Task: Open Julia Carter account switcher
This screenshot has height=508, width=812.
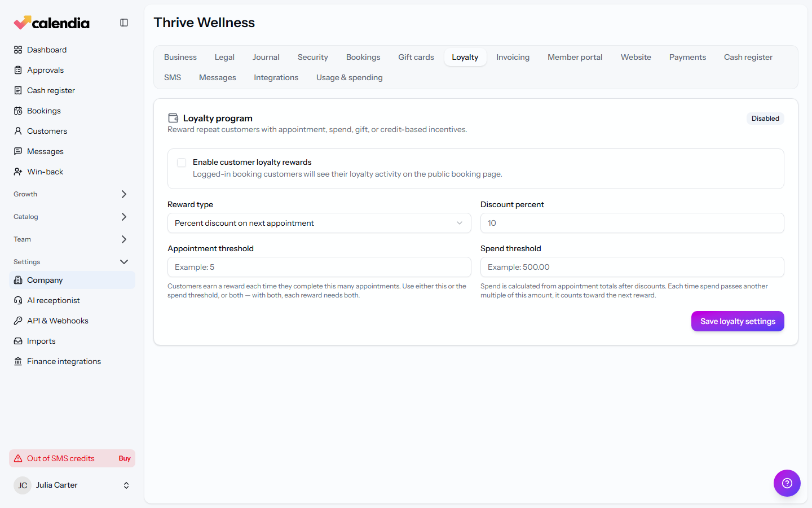Action: [x=72, y=485]
